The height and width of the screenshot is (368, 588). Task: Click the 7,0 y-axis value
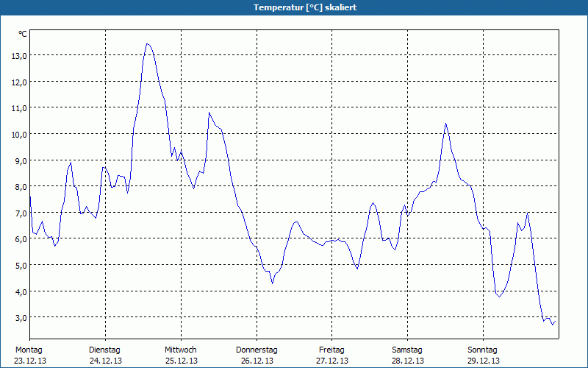point(21,213)
